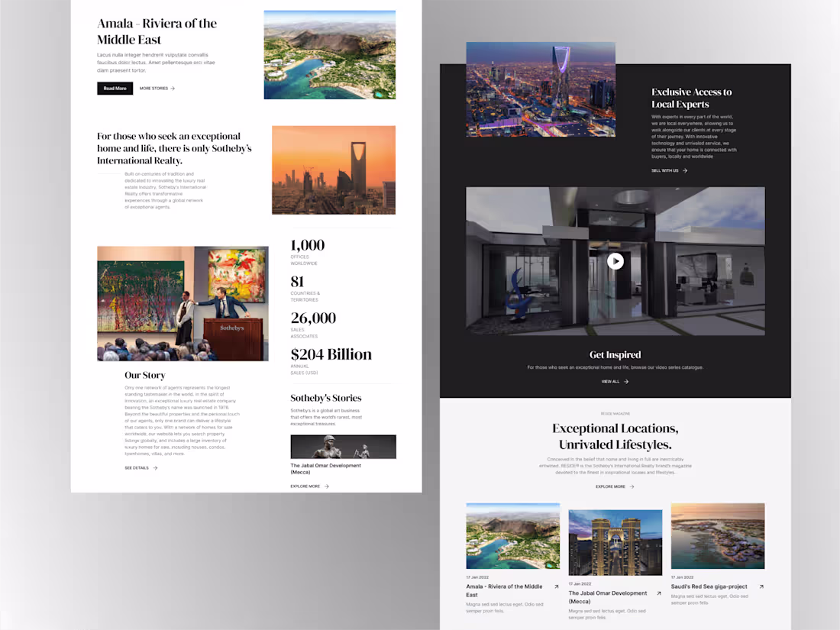Click the 'Get Inspired' heading
This screenshot has height=630, width=840.
click(x=615, y=354)
